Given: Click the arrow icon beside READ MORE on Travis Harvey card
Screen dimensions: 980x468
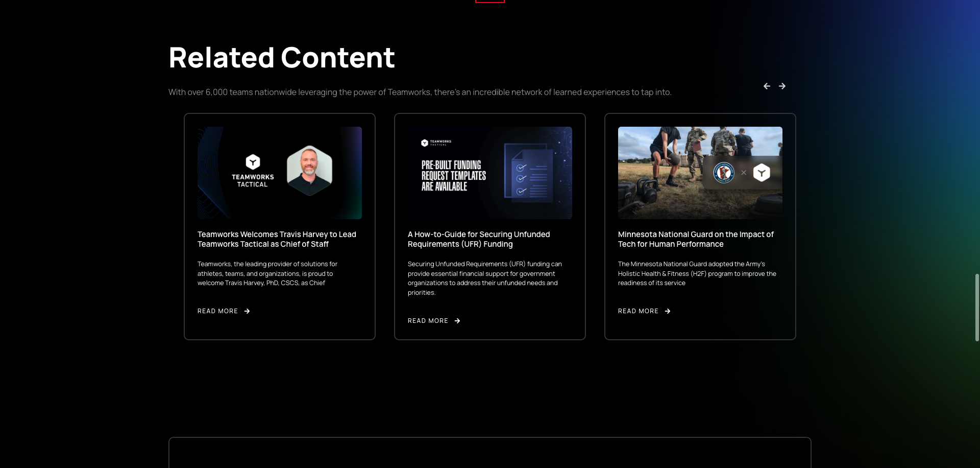Looking at the screenshot, I should pos(247,311).
